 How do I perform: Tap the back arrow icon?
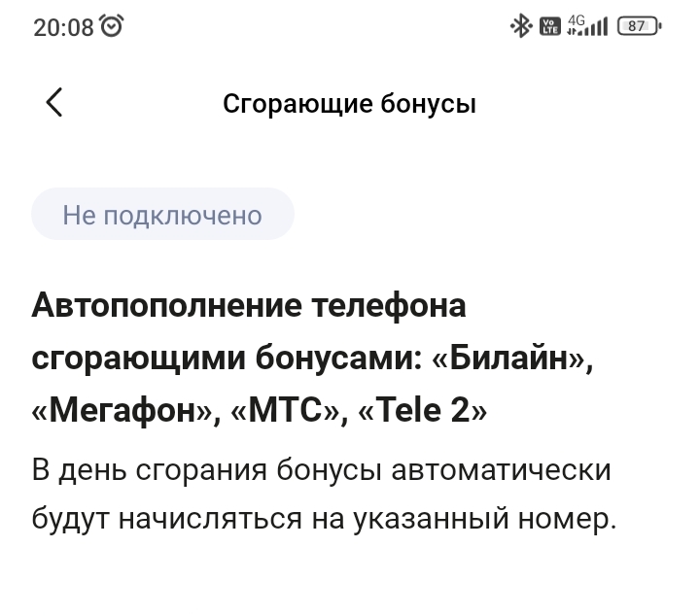pyautogui.click(x=54, y=102)
